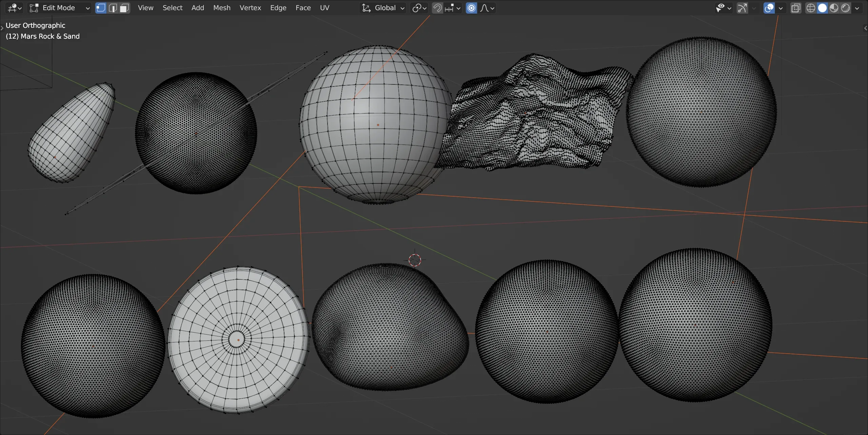
Task: Open the Mesh menu
Action: [x=222, y=8]
